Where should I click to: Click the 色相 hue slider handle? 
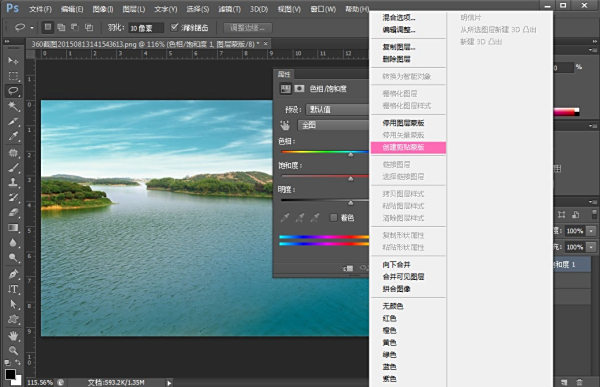coord(351,154)
